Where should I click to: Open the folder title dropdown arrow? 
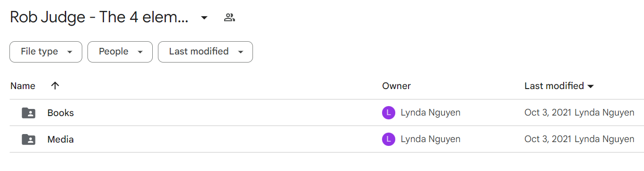(204, 18)
